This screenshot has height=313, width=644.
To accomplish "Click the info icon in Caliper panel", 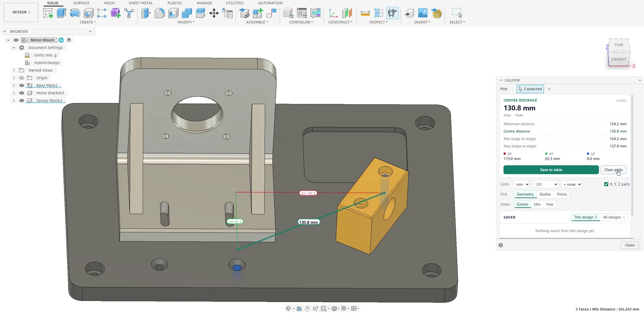I will pyautogui.click(x=501, y=245).
